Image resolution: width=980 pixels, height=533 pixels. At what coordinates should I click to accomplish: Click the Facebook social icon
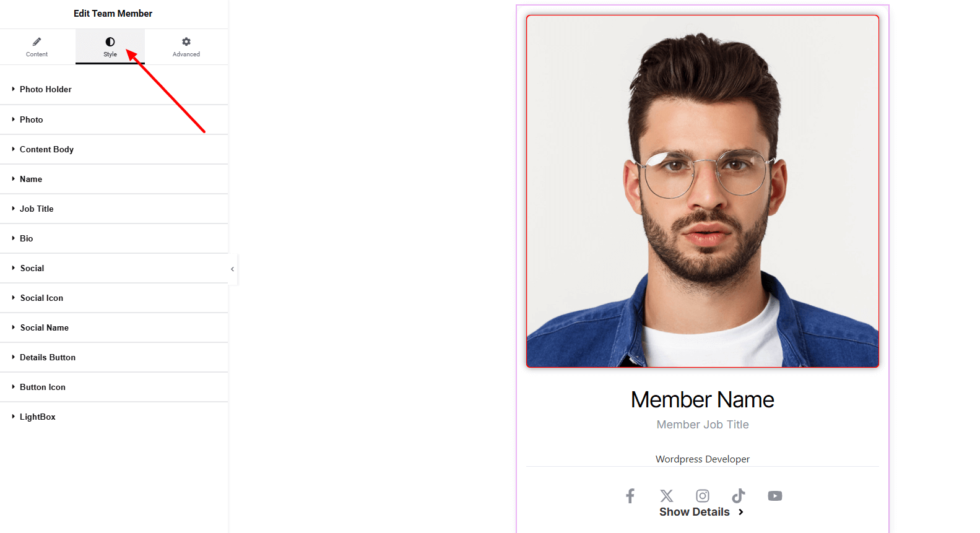point(630,496)
